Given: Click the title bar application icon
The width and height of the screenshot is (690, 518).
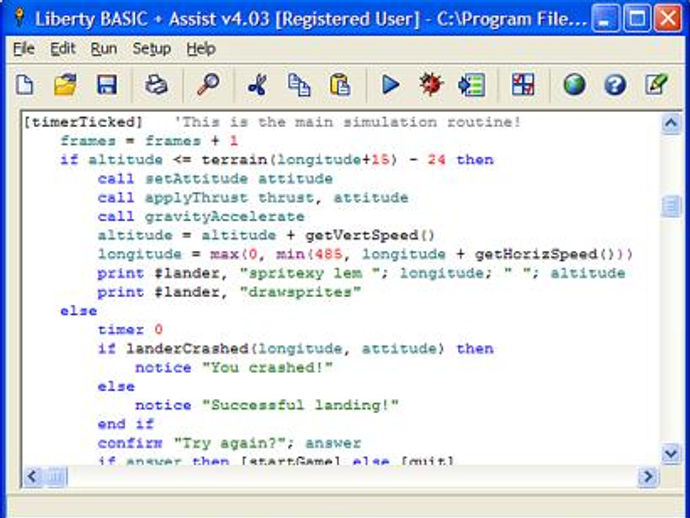Looking at the screenshot, I should (x=19, y=18).
